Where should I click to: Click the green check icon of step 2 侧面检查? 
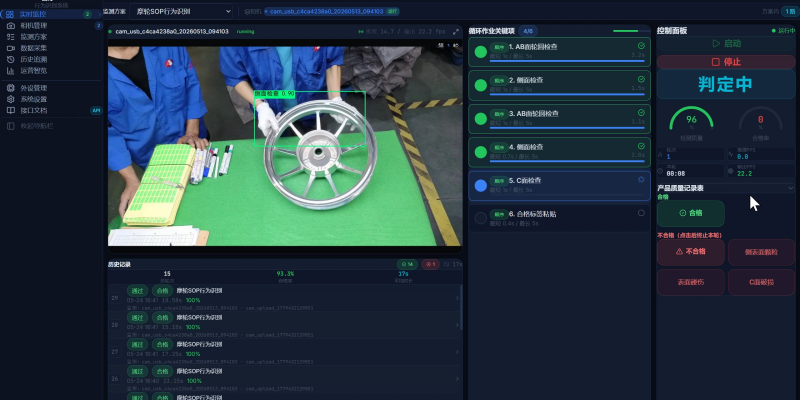641,80
